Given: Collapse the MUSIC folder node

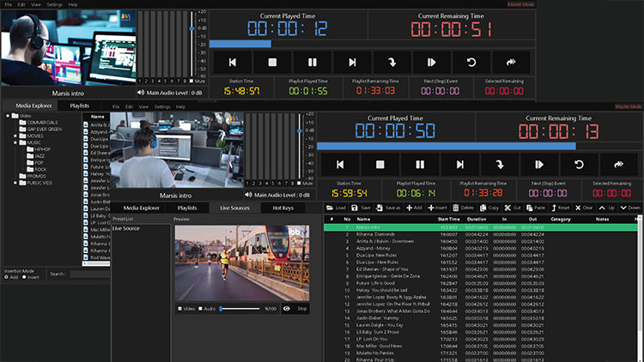Looking at the screenshot, I should tap(15, 142).
